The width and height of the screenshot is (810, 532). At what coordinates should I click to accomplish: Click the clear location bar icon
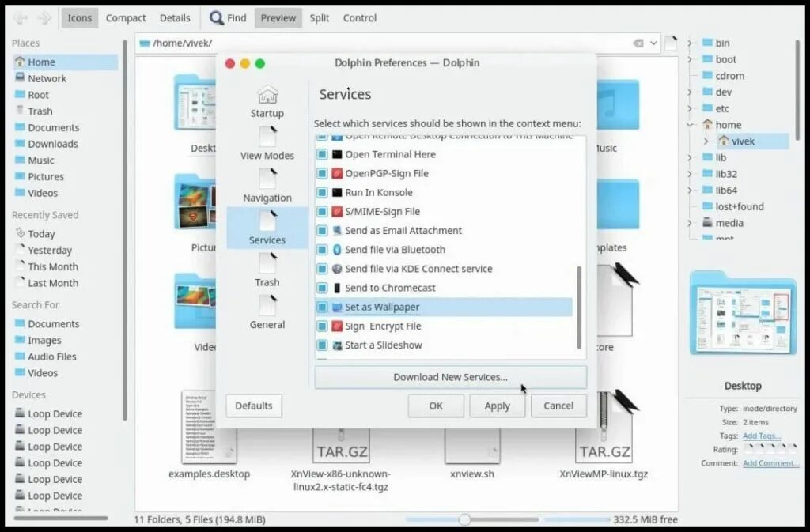tap(638, 43)
